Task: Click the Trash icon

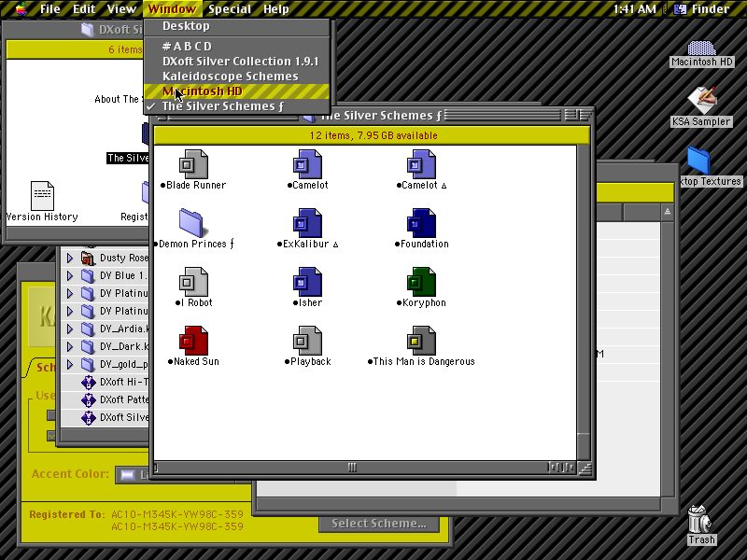Action: (700, 519)
